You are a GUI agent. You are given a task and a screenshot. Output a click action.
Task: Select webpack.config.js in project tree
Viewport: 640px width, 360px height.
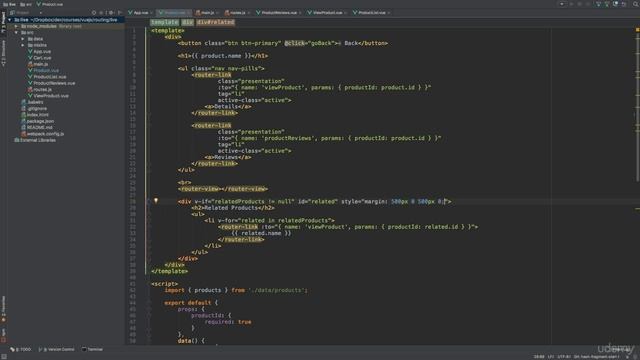[x=43, y=133]
